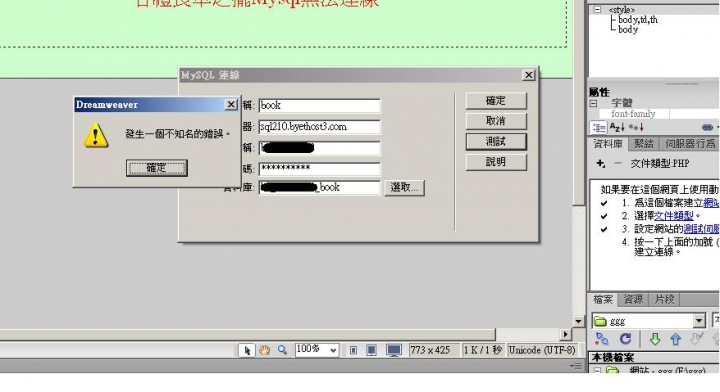Click the connect to remote host icon
The image size is (720, 392).
tap(602, 339)
